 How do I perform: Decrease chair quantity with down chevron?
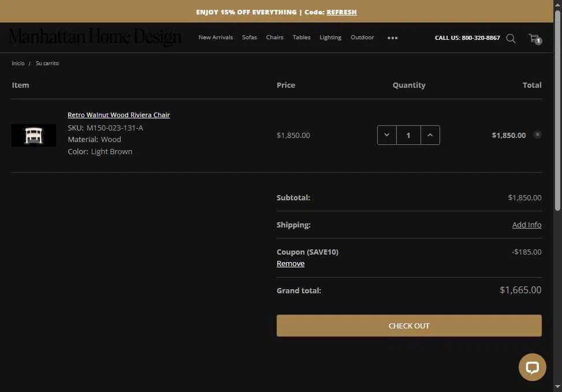click(387, 135)
